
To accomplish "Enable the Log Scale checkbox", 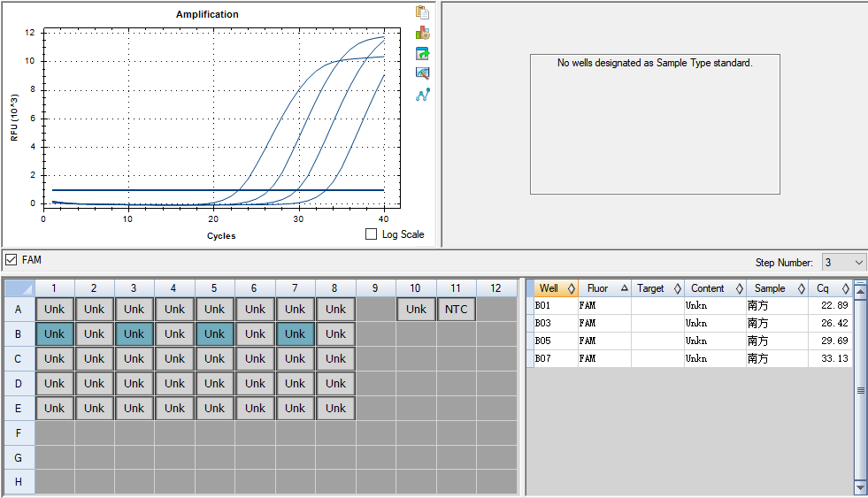I will coord(371,234).
